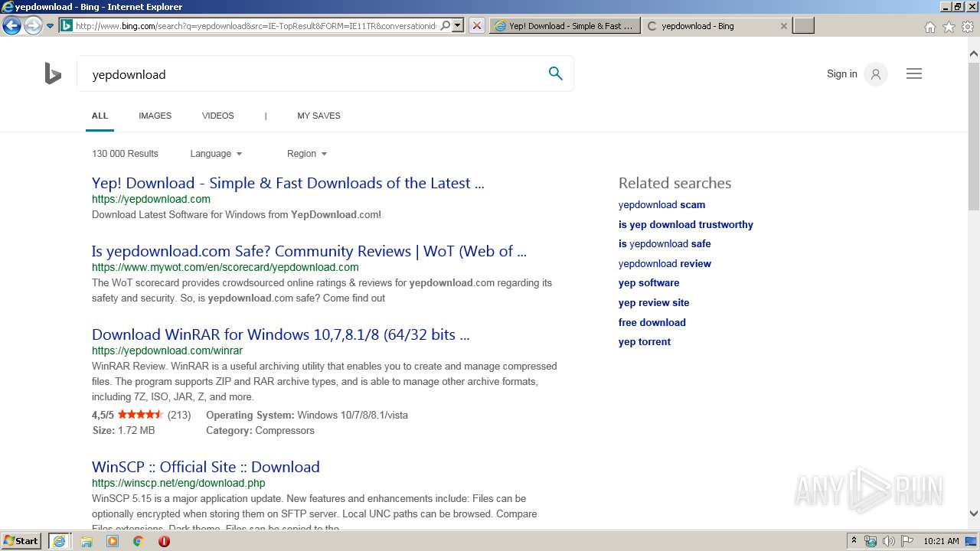Click the browser address bar URL
Viewport: 980px width, 551px height.
256,26
